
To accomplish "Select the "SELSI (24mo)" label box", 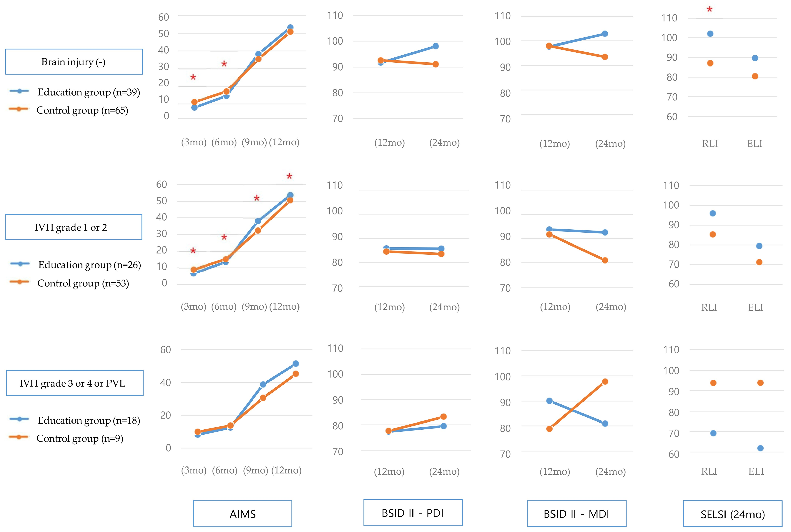I will [x=732, y=514].
